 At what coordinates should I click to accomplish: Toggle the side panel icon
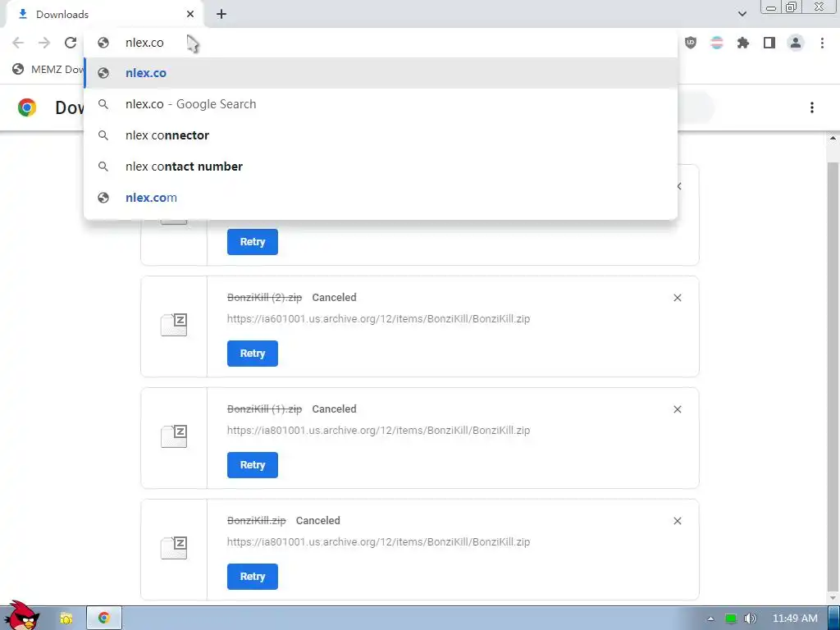click(769, 43)
